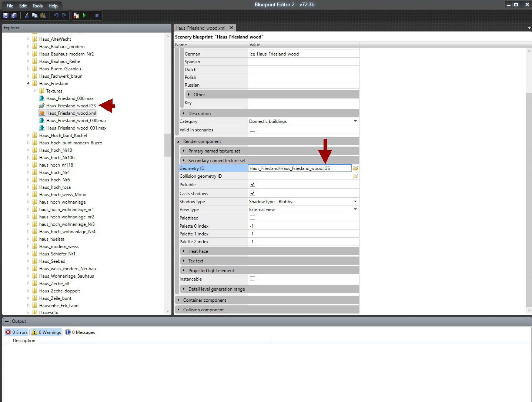The height and width of the screenshot is (402, 532).
Task: Select the Haus_Seebad folder
Action: tap(52, 261)
